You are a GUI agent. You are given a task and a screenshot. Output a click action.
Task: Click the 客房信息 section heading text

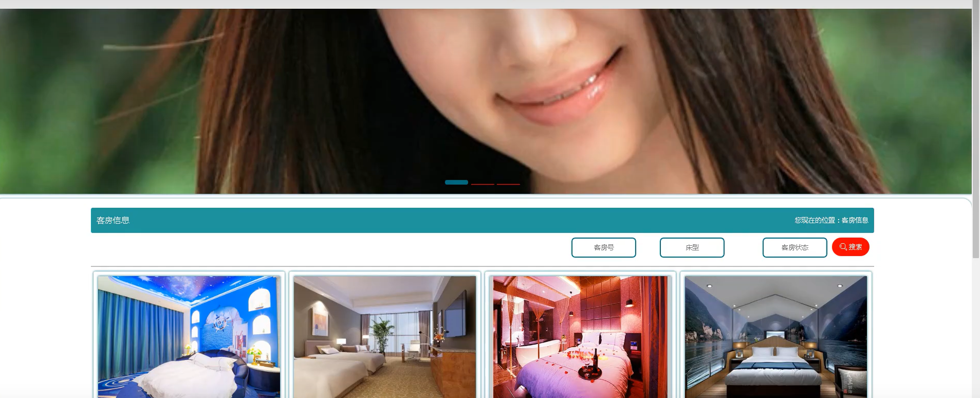pos(113,220)
